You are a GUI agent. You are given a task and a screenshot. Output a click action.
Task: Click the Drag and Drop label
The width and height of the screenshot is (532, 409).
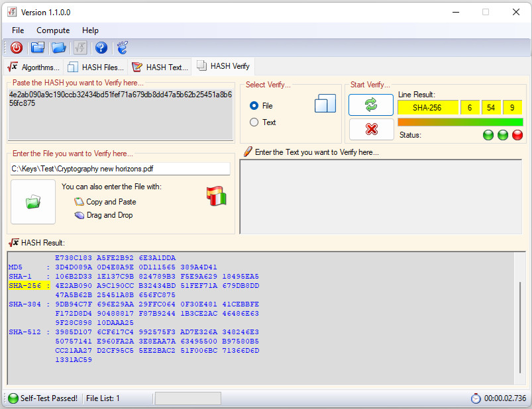[x=109, y=215]
